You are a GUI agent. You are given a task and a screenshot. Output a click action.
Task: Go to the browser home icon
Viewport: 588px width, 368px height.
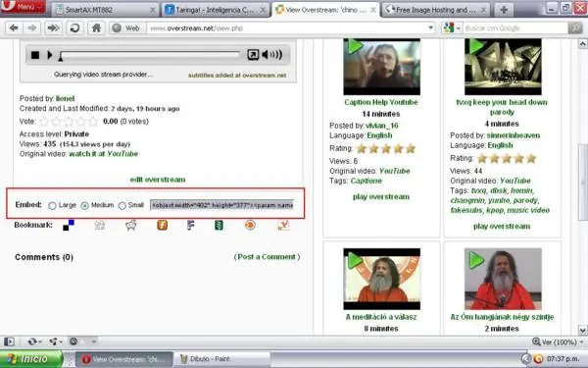tap(96, 27)
